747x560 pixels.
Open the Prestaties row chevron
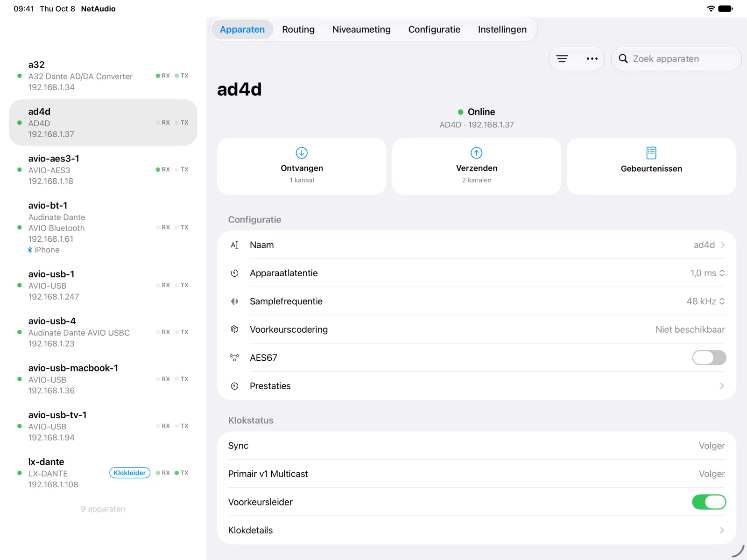point(722,386)
